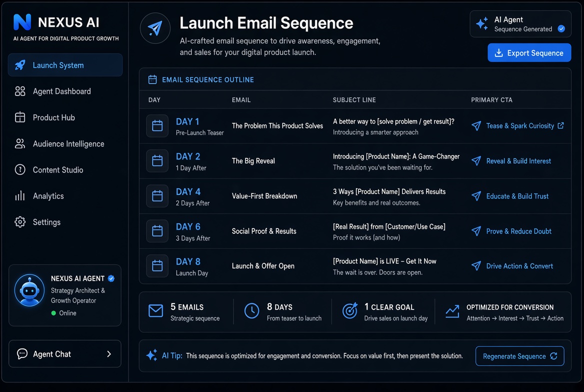584x392 pixels.
Task: Open the Educate & Build Trust CTA
Action: tap(517, 196)
